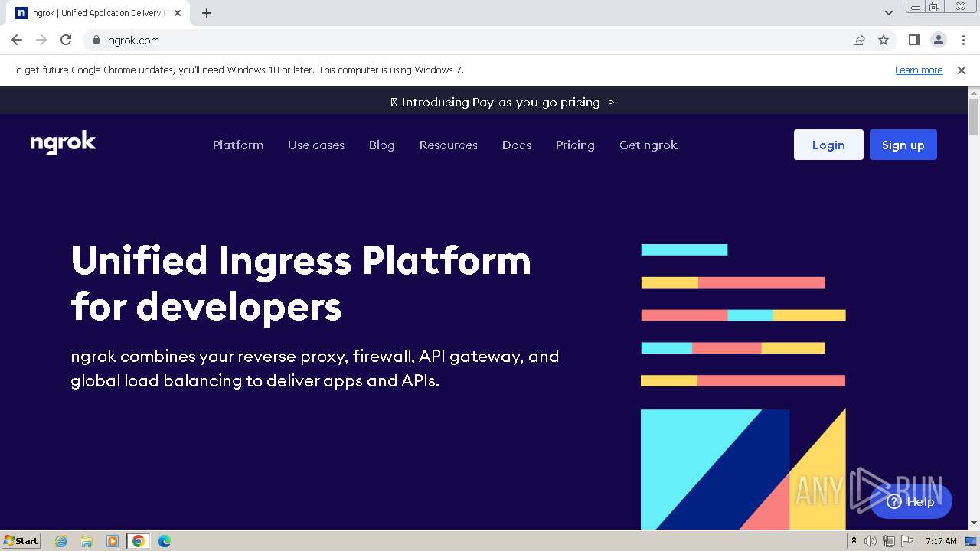Open the Chrome profile menu
Viewport: 980px width, 551px height.
pos(938,40)
